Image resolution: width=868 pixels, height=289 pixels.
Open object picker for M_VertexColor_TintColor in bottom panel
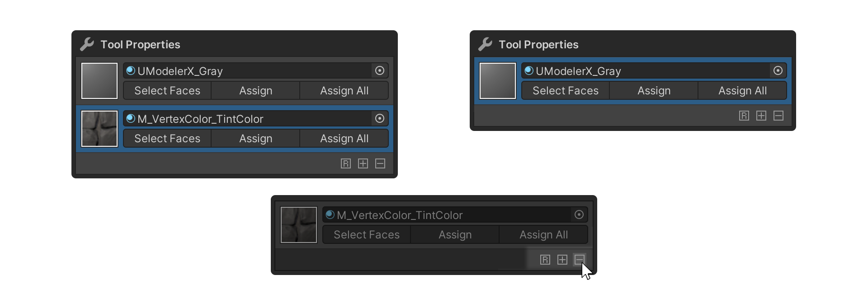click(579, 214)
